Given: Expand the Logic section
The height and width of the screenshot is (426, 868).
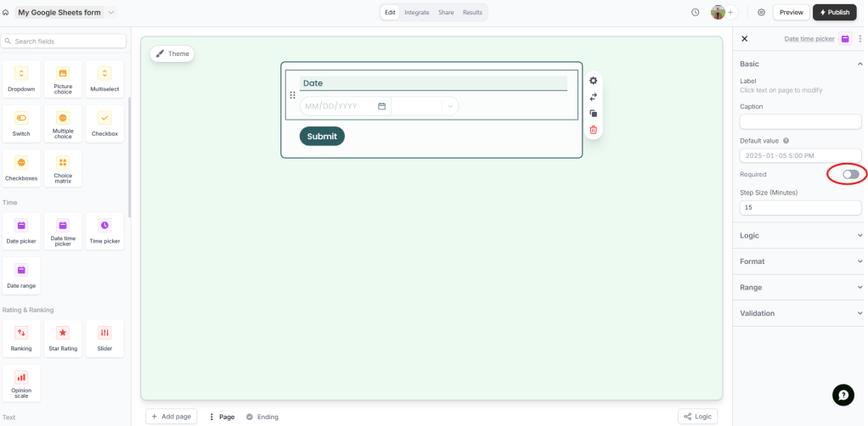Looking at the screenshot, I should pos(800,235).
